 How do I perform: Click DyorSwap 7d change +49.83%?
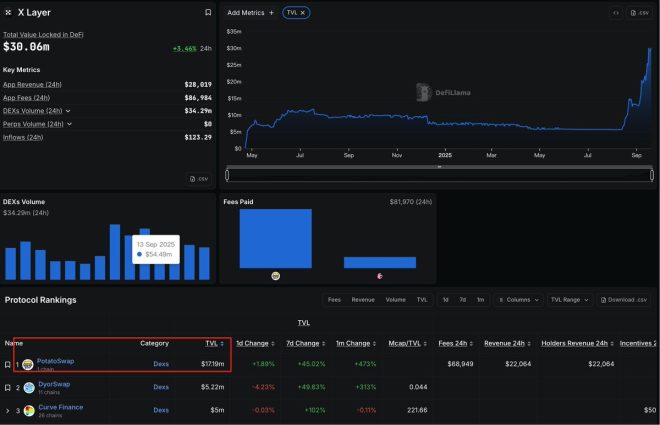[x=311, y=387]
